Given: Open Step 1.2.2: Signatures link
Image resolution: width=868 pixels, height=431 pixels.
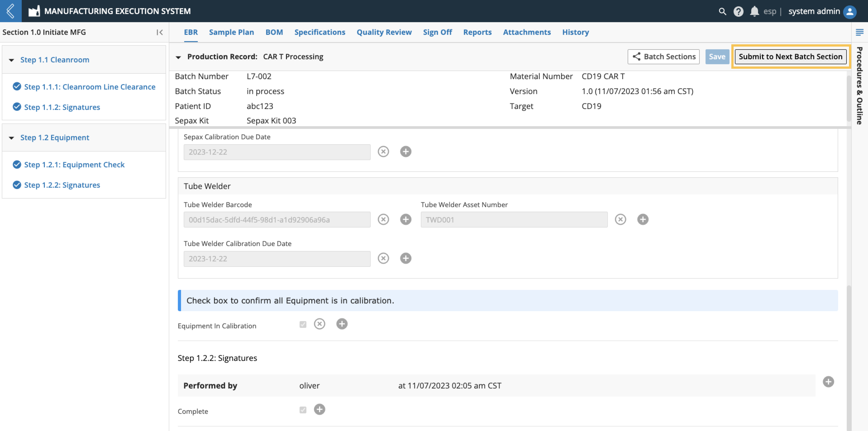Looking at the screenshot, I should point(62,185).
